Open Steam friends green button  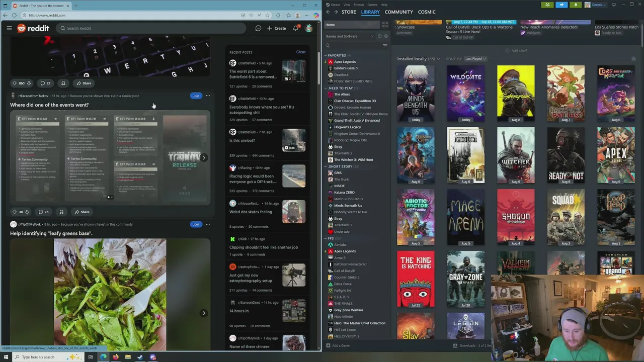click(x=547, y=5)
